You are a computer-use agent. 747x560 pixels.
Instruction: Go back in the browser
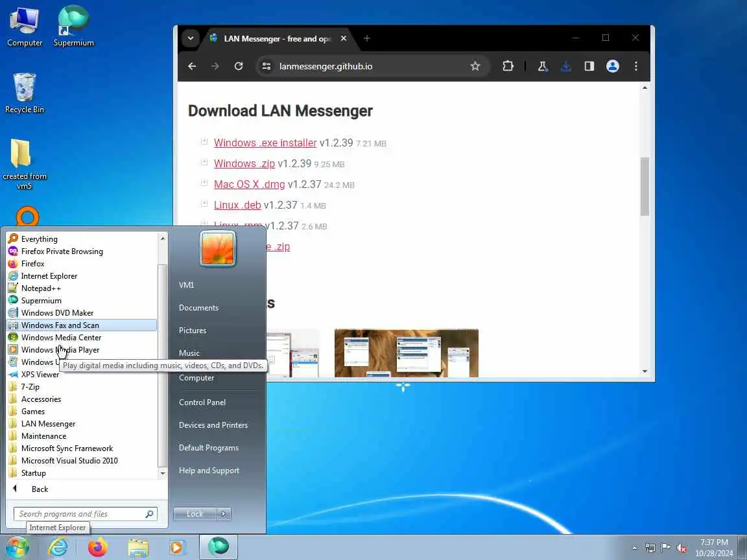tap(192, 66)
